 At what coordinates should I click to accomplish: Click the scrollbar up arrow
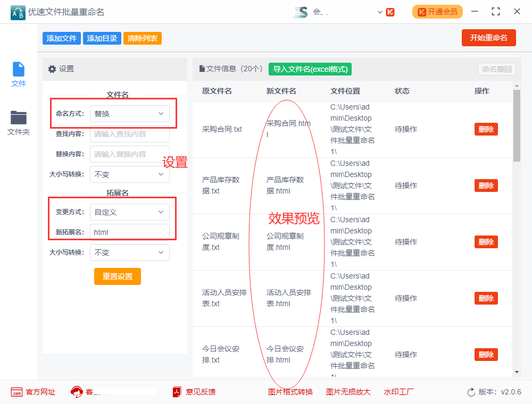tap(517, 86)
